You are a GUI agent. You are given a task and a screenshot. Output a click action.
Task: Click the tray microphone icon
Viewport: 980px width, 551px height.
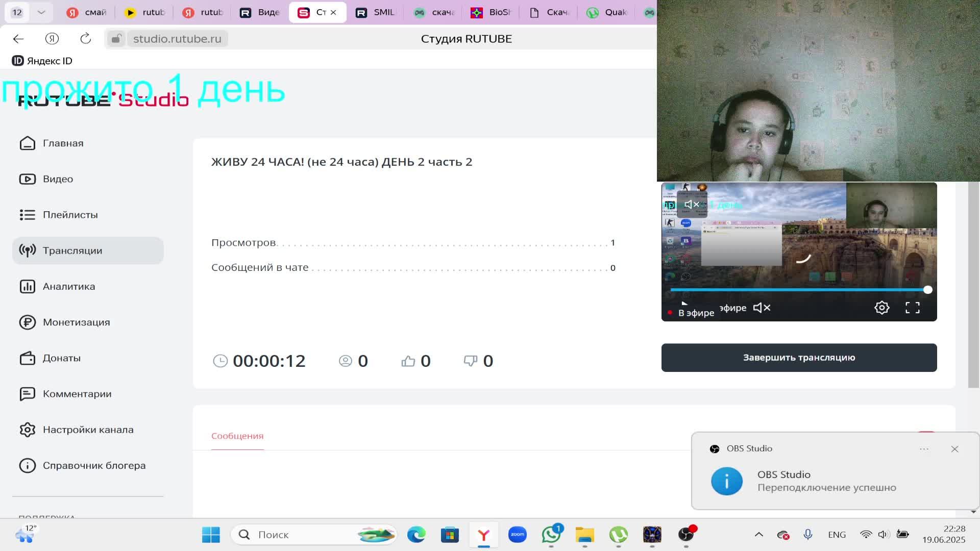(x=808, y=535)
